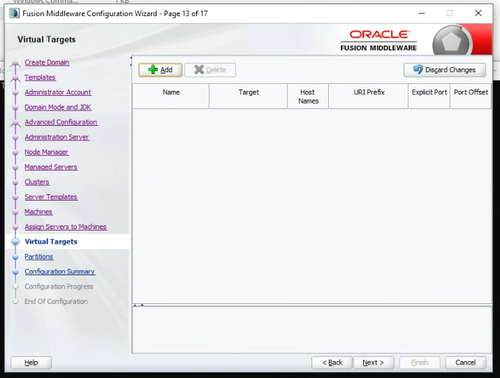Open the Machines step
The width and height of the screenshot is (500, 378).
38,212
